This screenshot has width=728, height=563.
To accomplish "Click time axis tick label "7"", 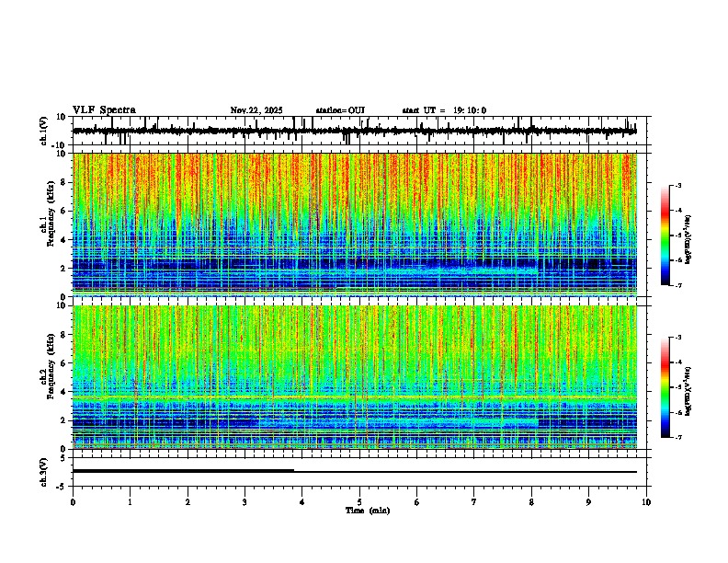I will (474, 502).
